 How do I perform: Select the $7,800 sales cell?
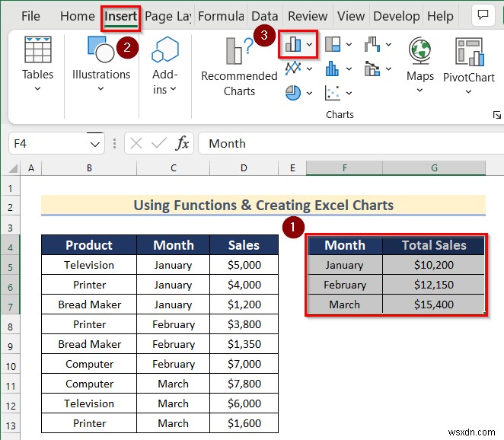(244, 384)
